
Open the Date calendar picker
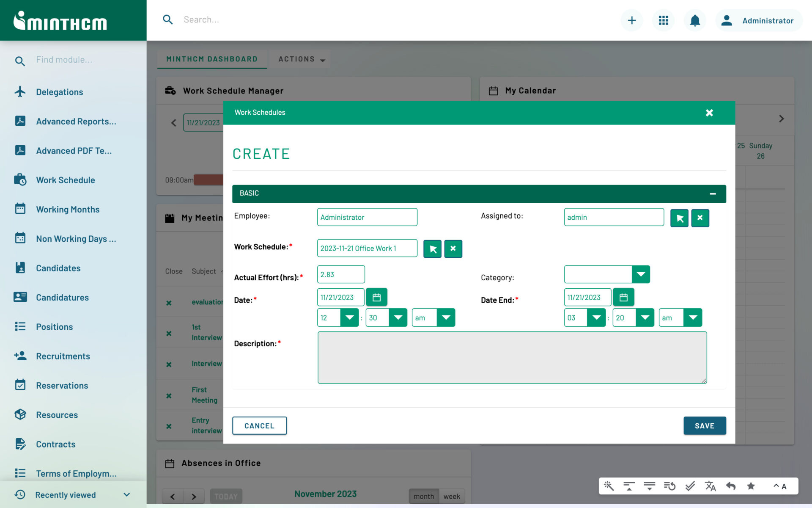click(x=376, y=297)
